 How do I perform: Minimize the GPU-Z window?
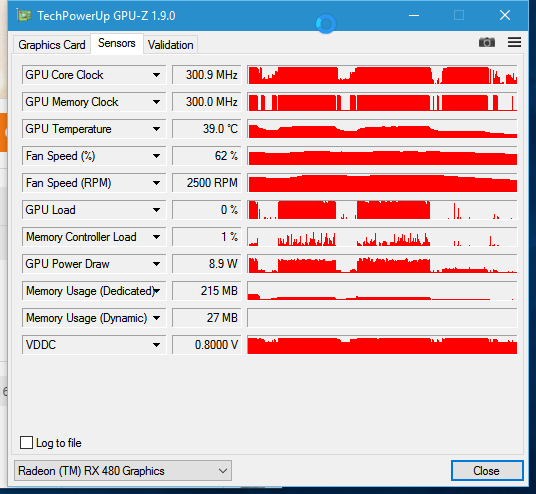click(414, 15)
